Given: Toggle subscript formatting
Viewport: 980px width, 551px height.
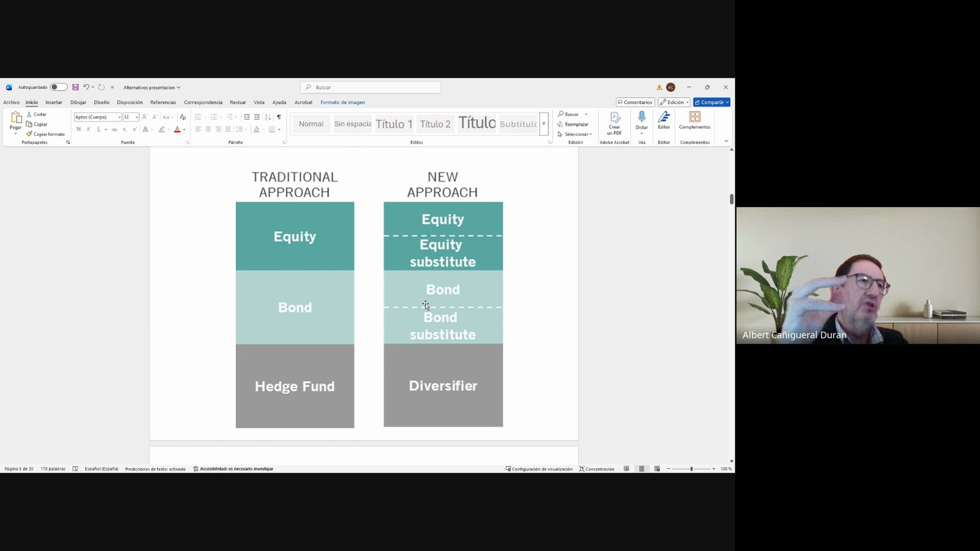Looking at the screenshot, I should pos(124,129).
